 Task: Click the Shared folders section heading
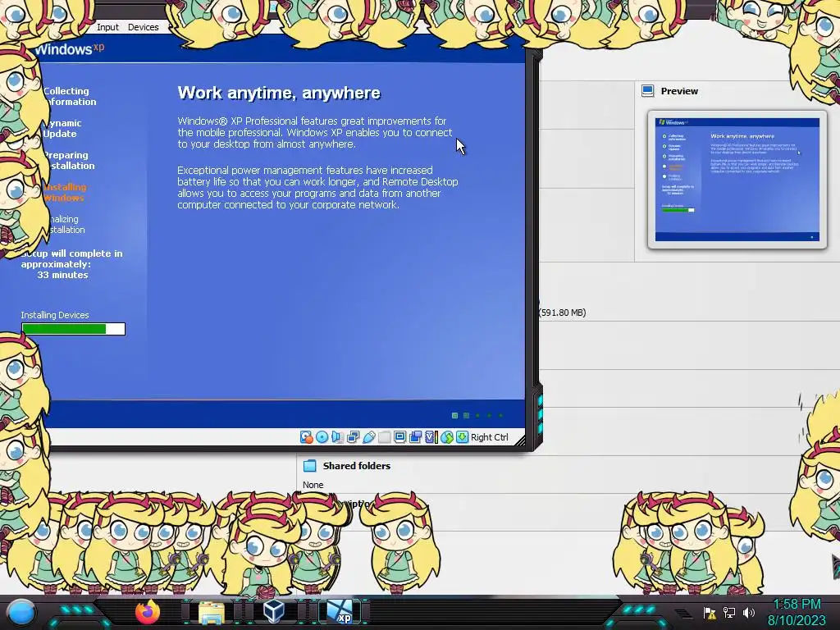pyautogui.click(x=357, y=466)
